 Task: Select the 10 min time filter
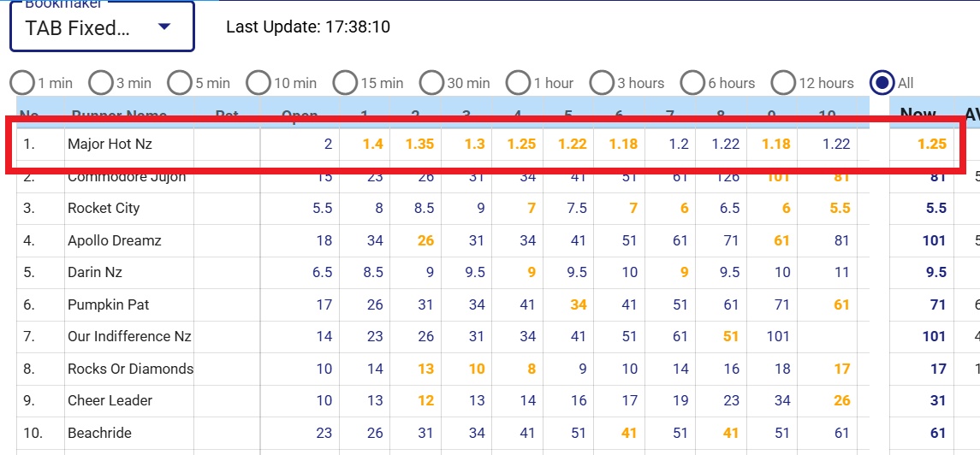point(258,83)
